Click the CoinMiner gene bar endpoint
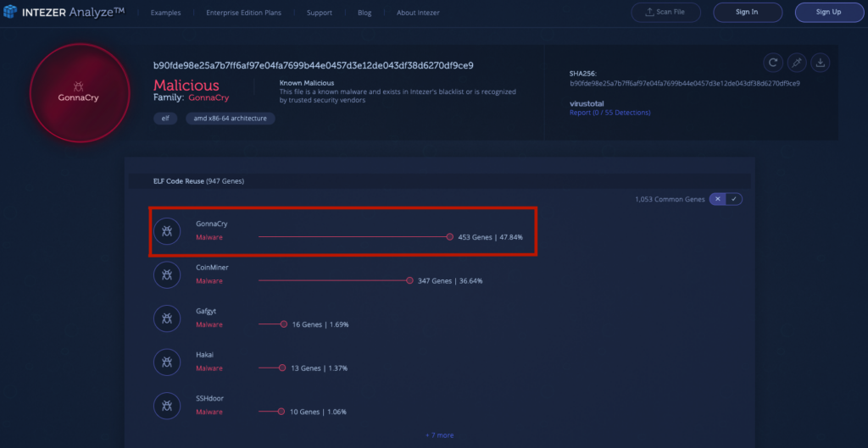 coord(409,280)
